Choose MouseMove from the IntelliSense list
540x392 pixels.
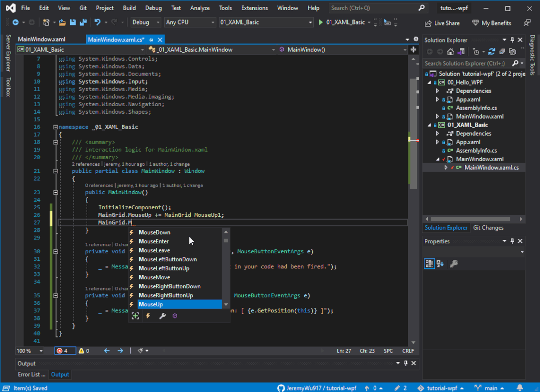[175, 277]
